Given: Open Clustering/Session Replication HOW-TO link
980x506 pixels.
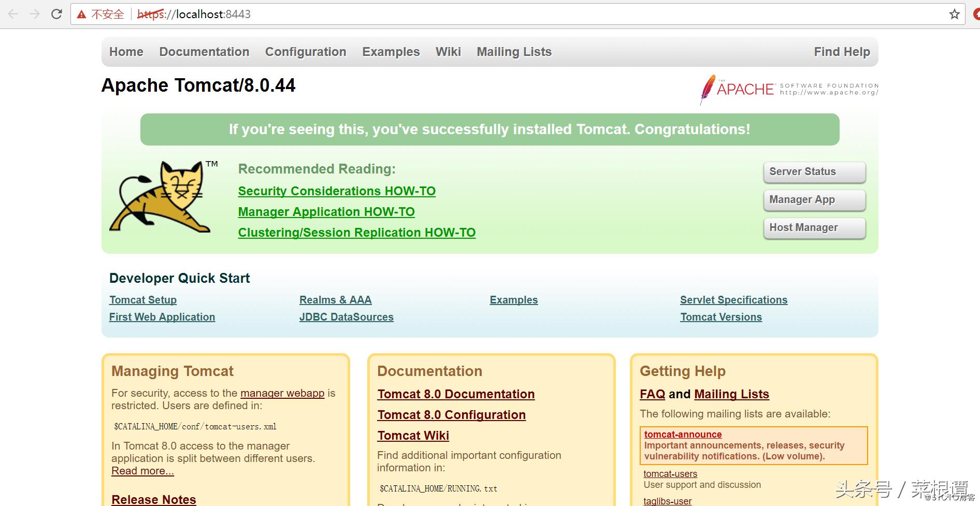Looking at the screenshot, I should tap(356, 233).
